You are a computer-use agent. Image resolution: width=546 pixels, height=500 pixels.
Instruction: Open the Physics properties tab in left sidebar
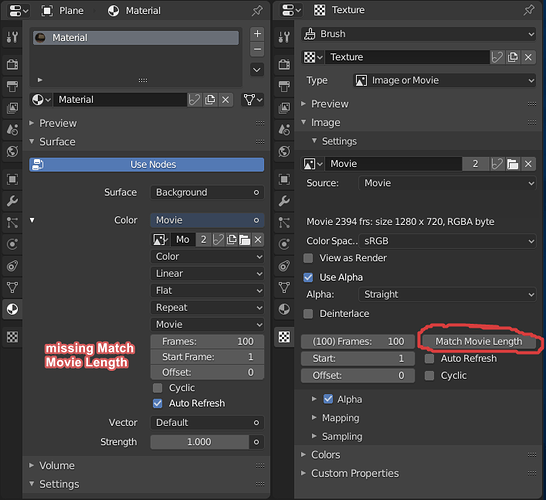pos(12,244)
